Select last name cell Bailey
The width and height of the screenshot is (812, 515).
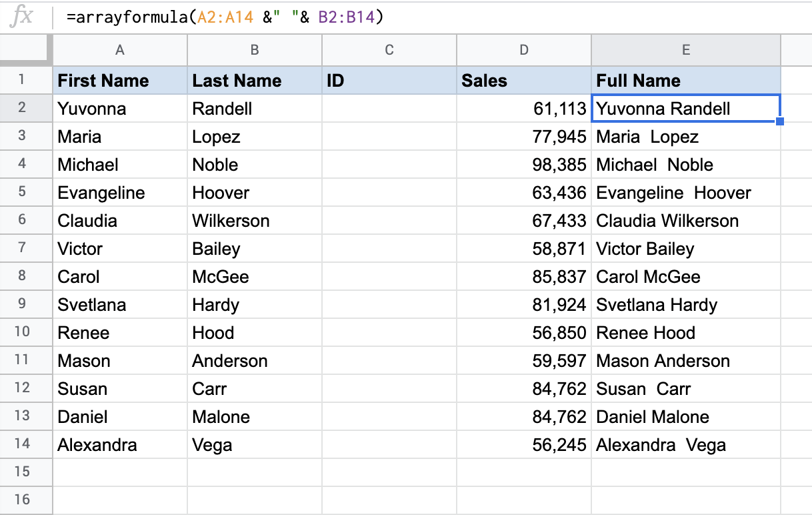point(255,249)
